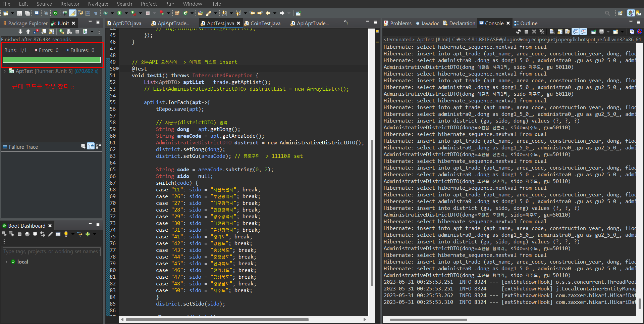This screenshot has width=644, height=324.
Task: Toggle Console Word Wrap icon
Action: (x=568, y=32)
